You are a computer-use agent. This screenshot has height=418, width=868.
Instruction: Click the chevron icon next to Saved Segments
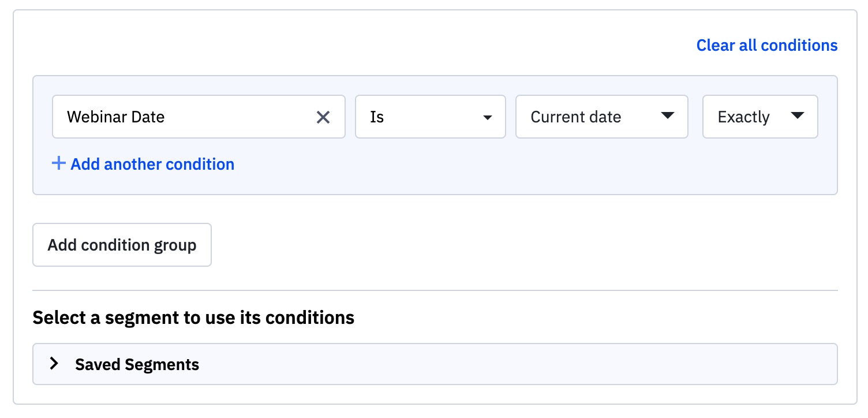coord(54,364)
